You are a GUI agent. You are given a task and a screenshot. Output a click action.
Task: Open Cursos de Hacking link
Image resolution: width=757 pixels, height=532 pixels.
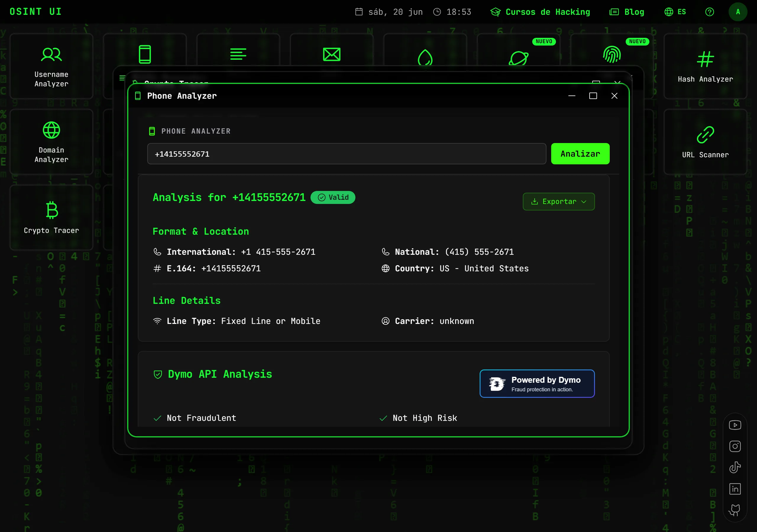tap(540, 12)
